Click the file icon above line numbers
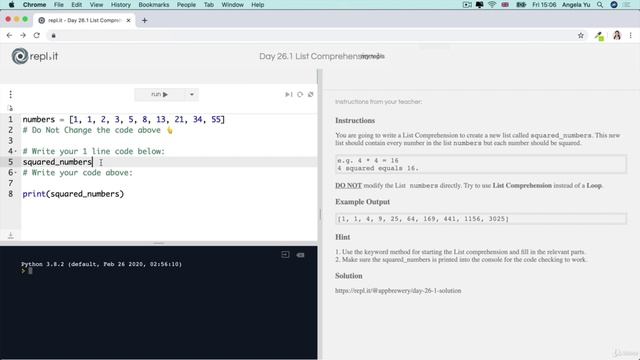This screenshot has width=640, height=360. [11, 108]
